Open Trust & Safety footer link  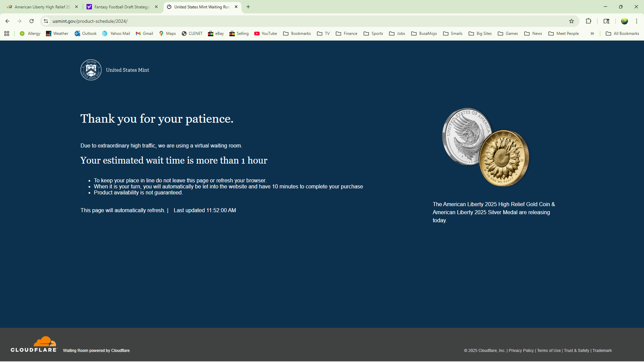[x=576, y=351]
